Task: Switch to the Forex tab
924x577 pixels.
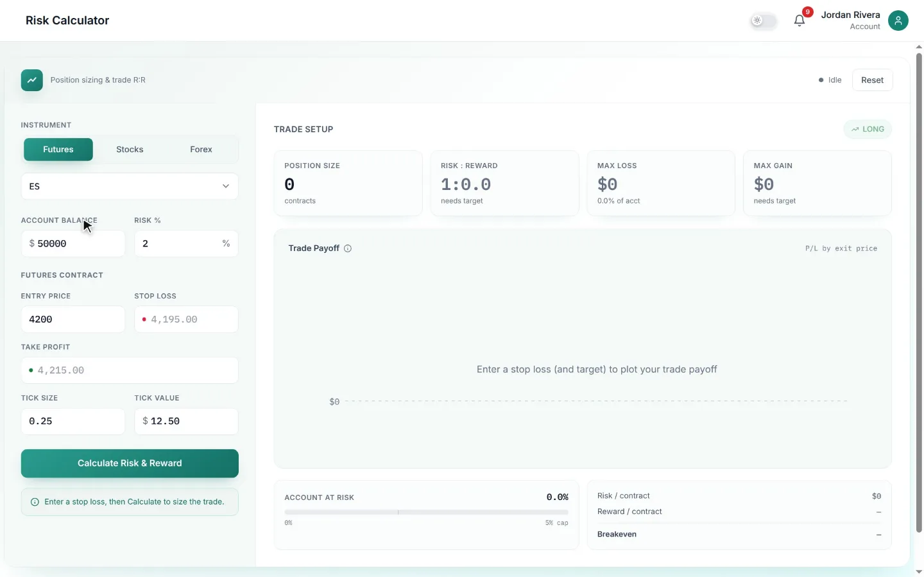Action: tap(201, 150)
